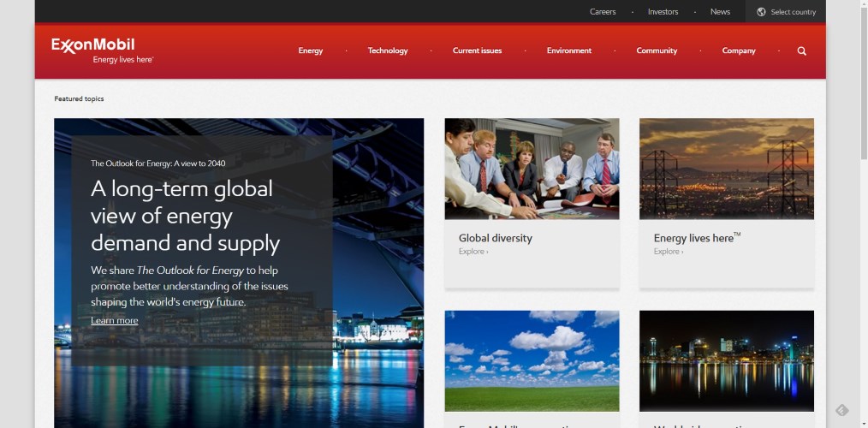Viewport: 868px width, 428px height.
Task: Click Learn more in Outlook for Energy banner
Action: (115, 321)
